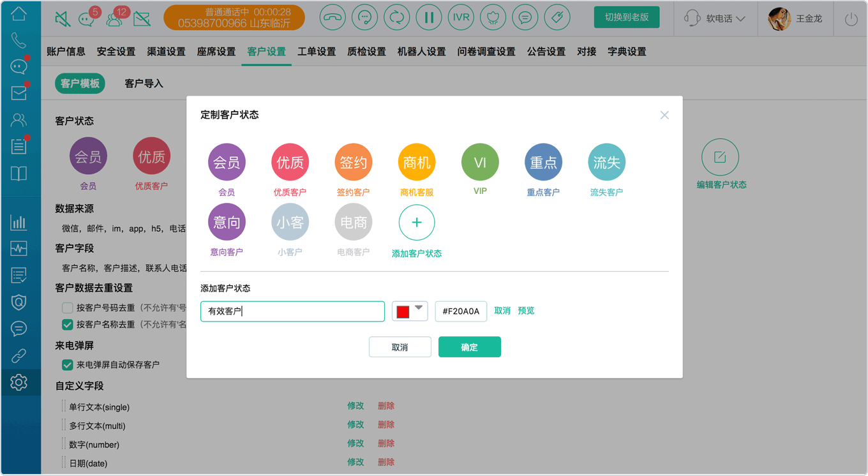Pause the call with hold button
The image size is (868, 476).
tap(429, 17)
